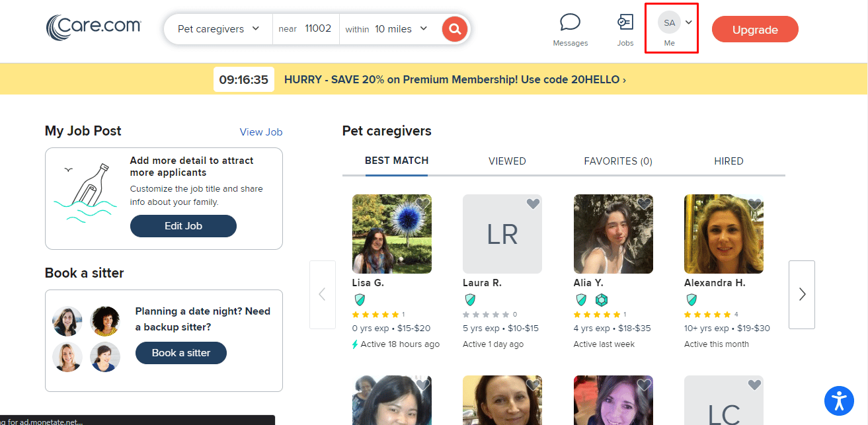Open the LC initials profile tile
Image resolution: width=868 pixels, height=425 pixels.
tap(724, 401)
